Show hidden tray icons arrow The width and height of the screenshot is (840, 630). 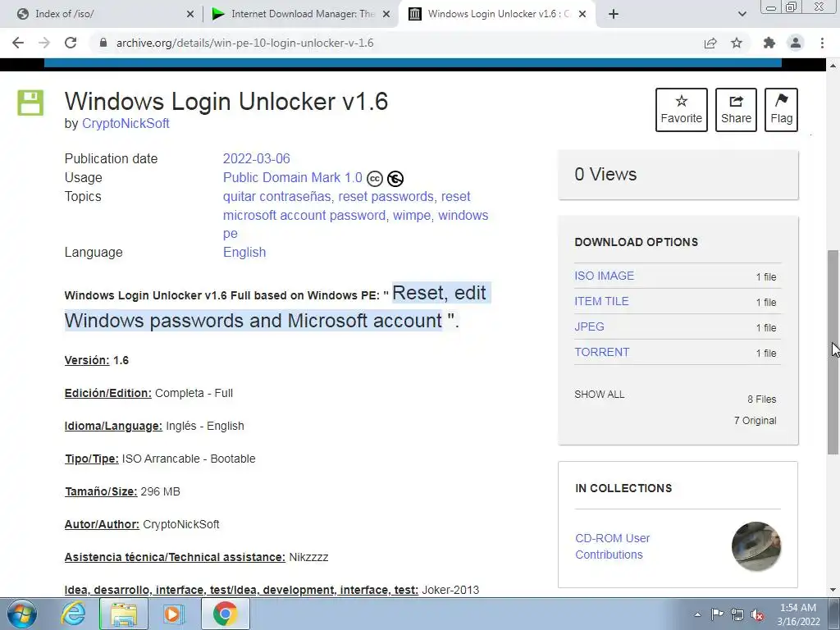pos(697,614)
